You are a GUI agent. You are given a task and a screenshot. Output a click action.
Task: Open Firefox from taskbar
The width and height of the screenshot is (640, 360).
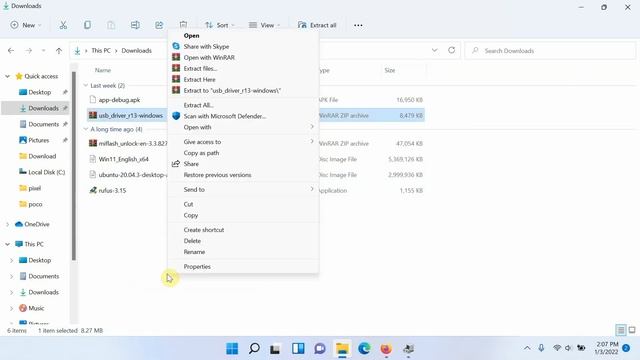tap(386, 349)
